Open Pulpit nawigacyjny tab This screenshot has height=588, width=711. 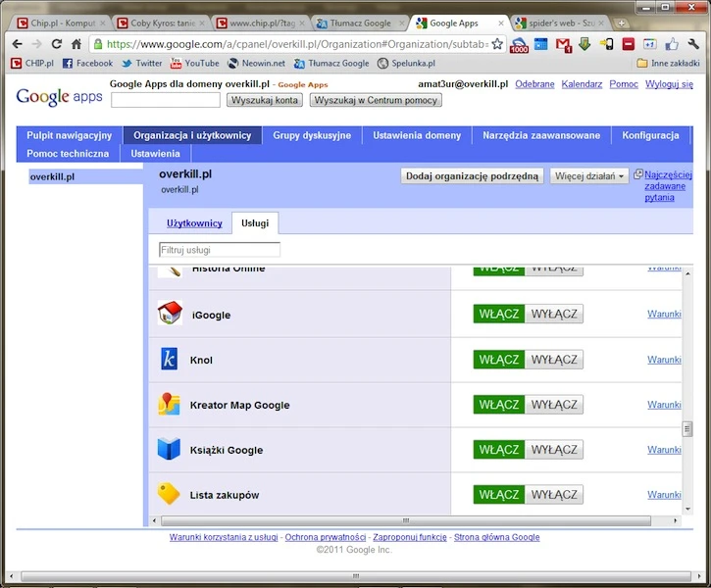70,135
